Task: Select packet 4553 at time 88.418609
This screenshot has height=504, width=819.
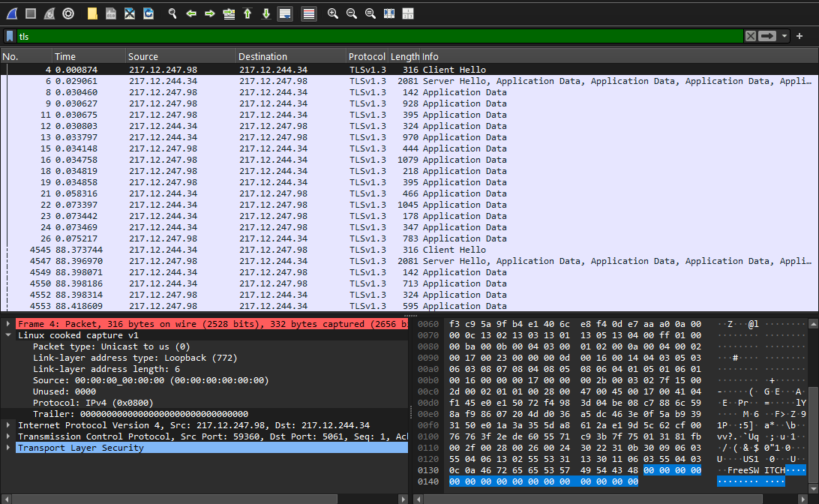Action: pyautogui.click(x=409, y=306)
